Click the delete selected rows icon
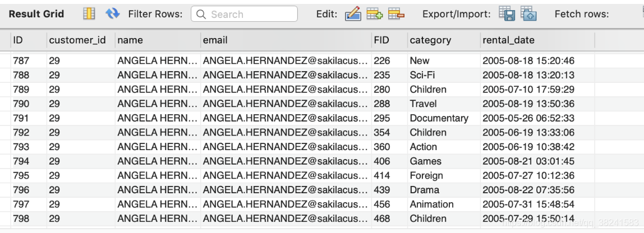The width and height of the screenshot is (644, 233). click(397, 14)
